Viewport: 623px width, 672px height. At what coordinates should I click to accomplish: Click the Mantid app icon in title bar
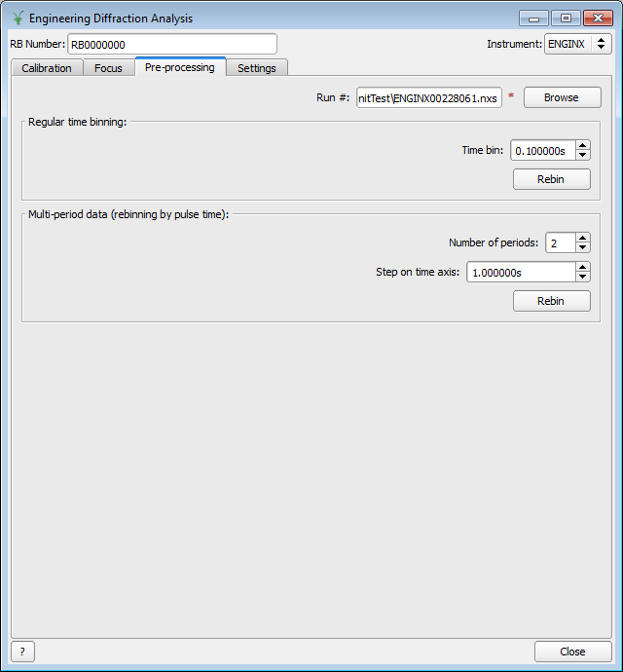coord(18,19)
